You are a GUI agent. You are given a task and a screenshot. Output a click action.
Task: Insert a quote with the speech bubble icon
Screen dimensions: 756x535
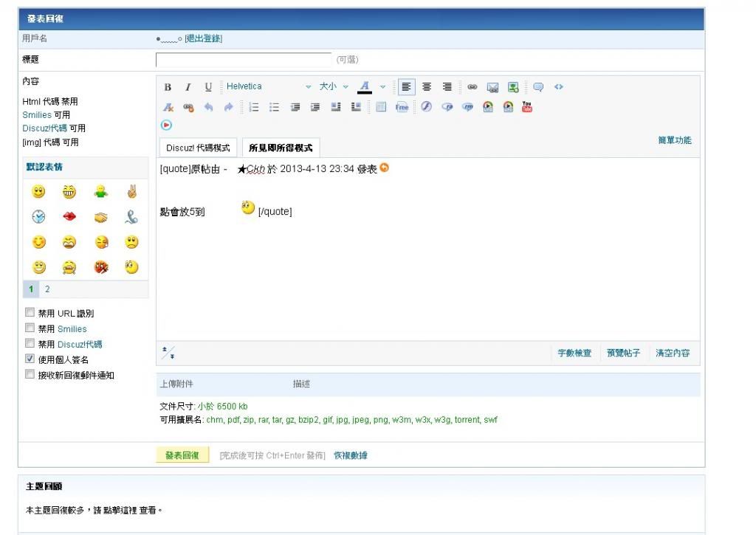pos(538,87)
